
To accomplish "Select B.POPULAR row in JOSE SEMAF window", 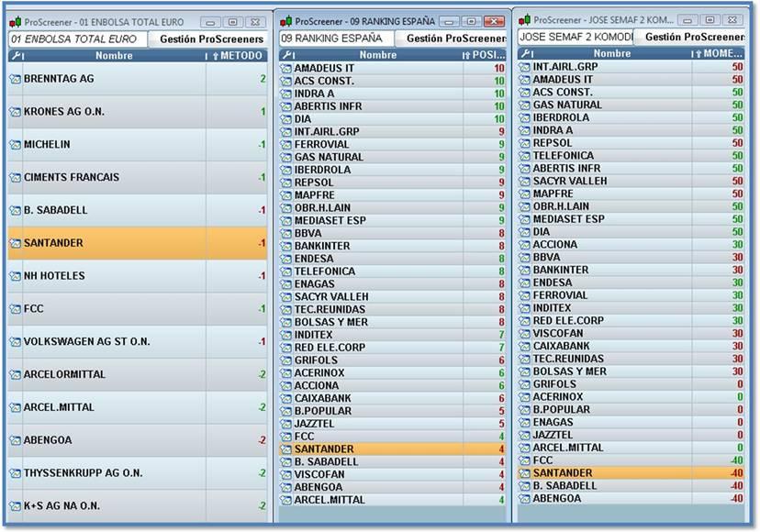I will (631, 409).
